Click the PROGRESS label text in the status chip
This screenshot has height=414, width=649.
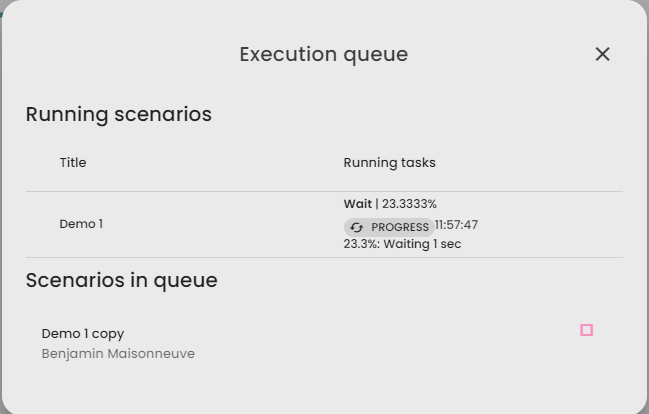[400, 227]
